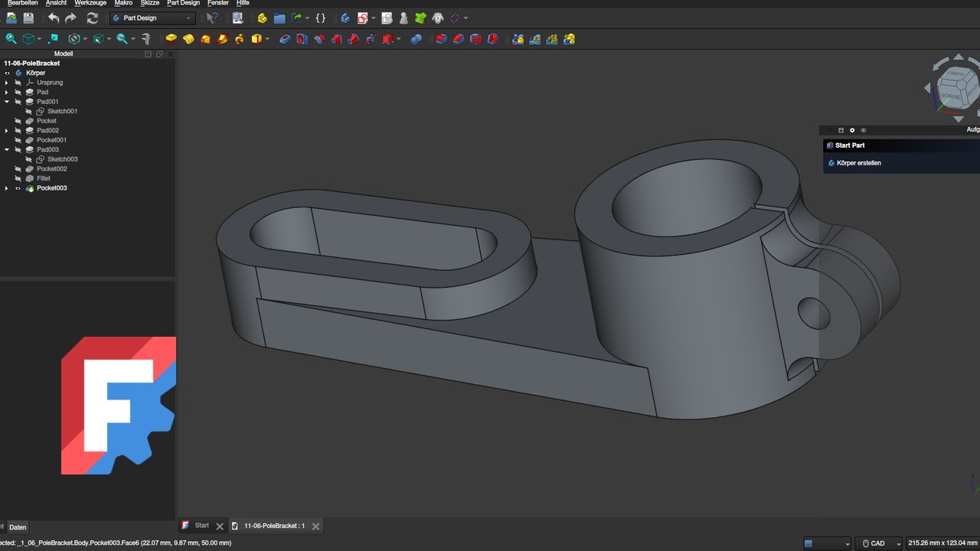Open the Werkzeuge menu

click(90, 3)
